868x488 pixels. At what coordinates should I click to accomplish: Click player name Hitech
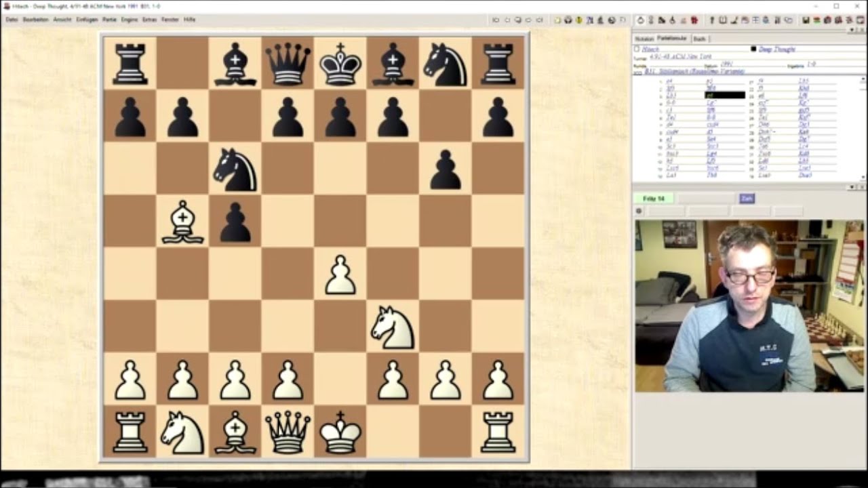(x=650, y=49)
